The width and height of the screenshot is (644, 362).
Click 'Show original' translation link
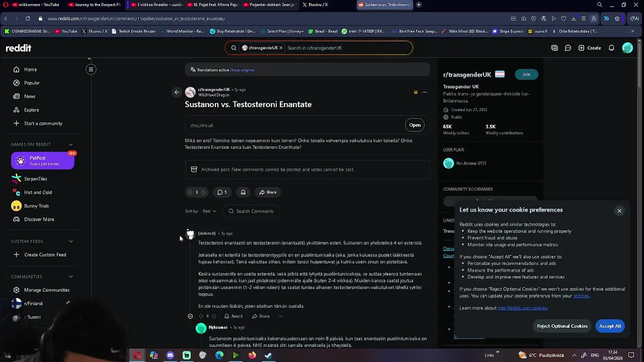pos(242,70)
